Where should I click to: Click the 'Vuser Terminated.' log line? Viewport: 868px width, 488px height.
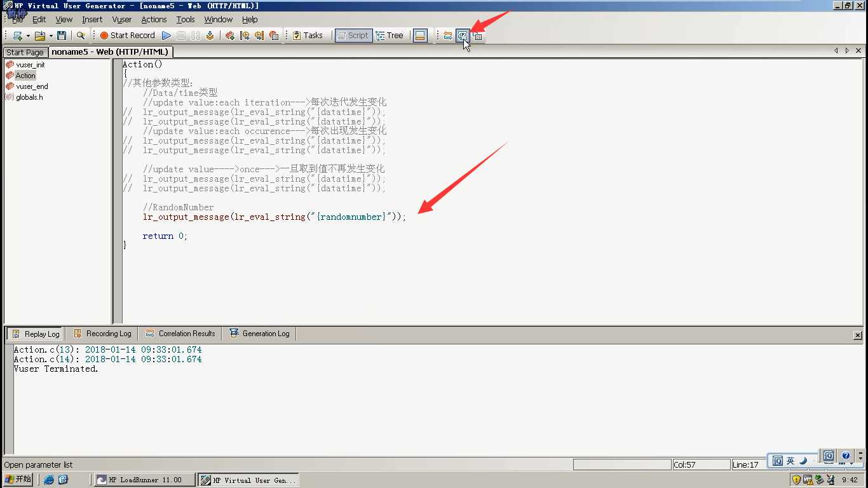coord(56,369)
